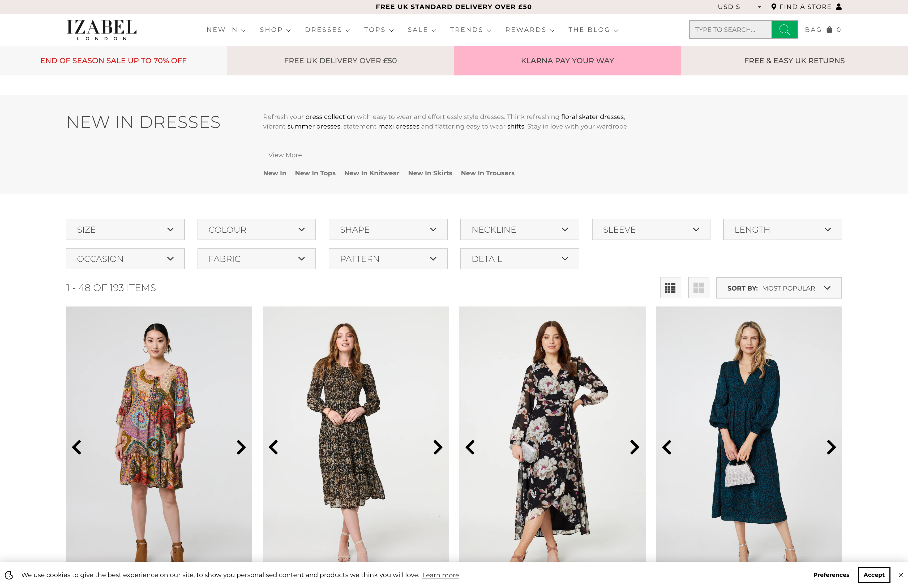Click the account user icon
The width and height of the screenshot is (908, 588).
click(838, 6)
